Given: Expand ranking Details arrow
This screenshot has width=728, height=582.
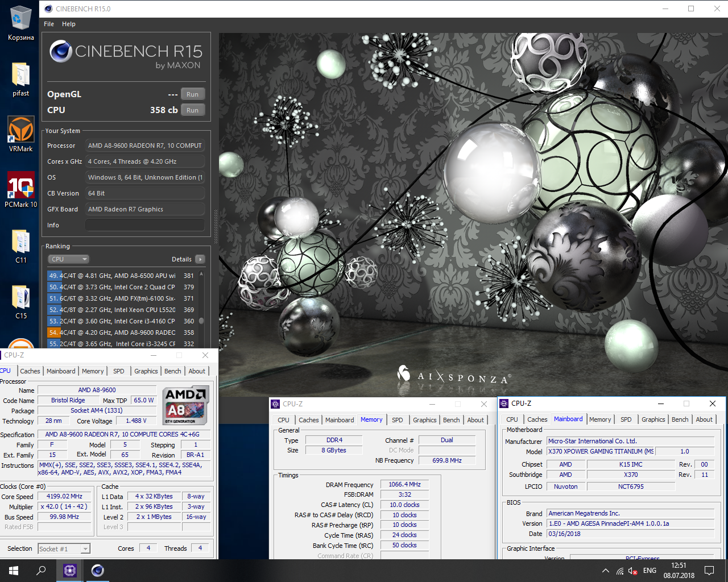Looking at the screenshot, I should pyautogui.click(x=200, y=259).
